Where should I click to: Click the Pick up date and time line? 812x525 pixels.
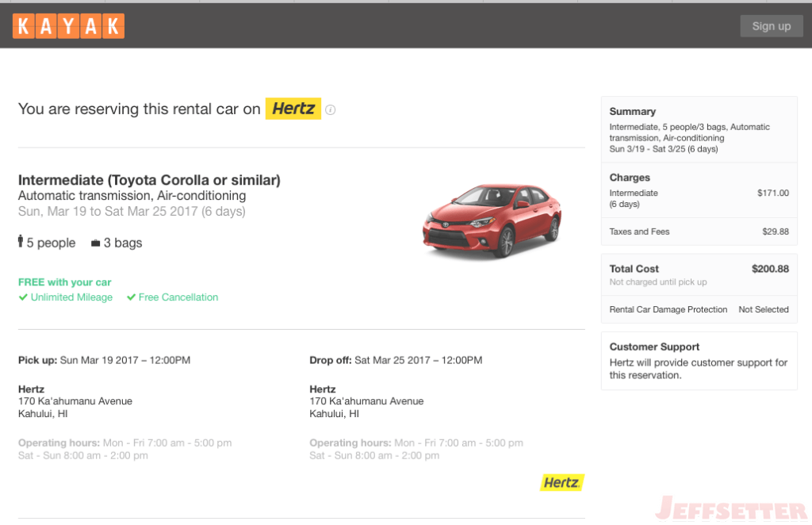pos(104,360)
